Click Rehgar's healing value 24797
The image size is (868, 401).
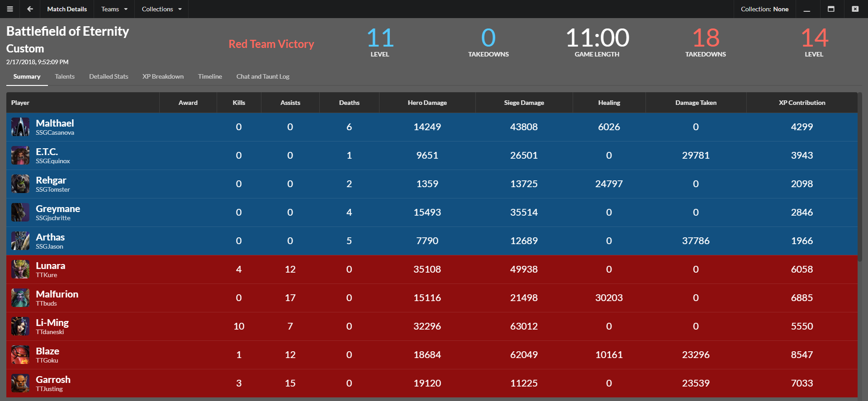[609, 184]
